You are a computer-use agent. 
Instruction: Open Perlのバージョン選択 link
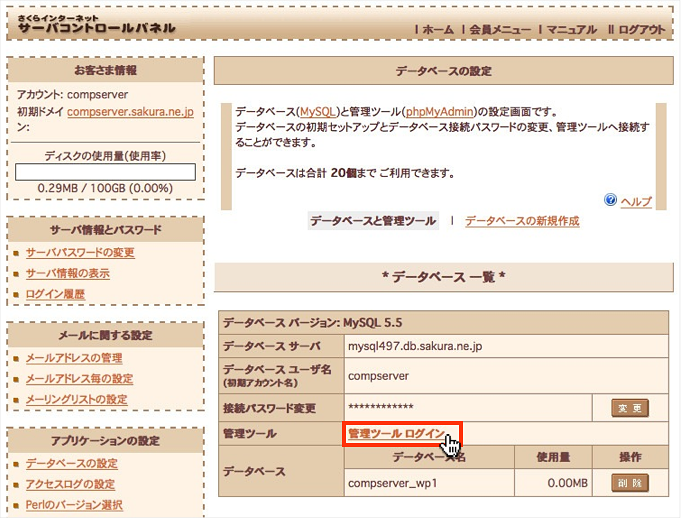[x=74, y=505]
